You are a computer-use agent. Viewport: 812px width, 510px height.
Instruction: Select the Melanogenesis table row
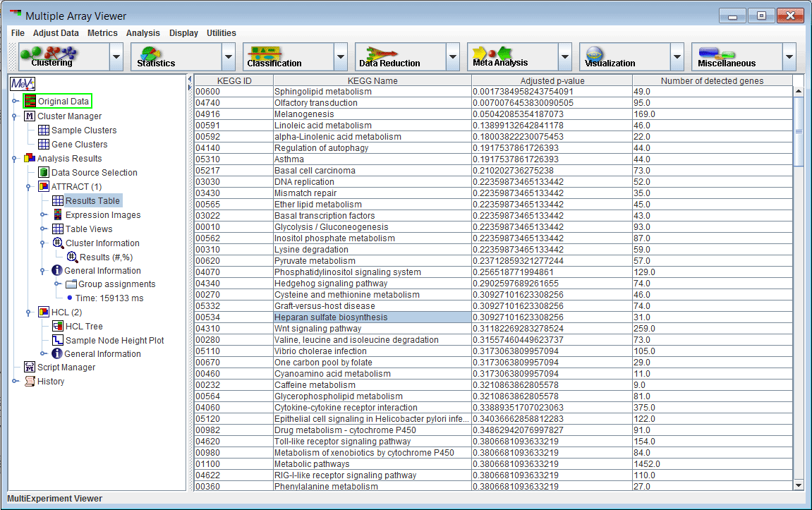pos(372,114)
